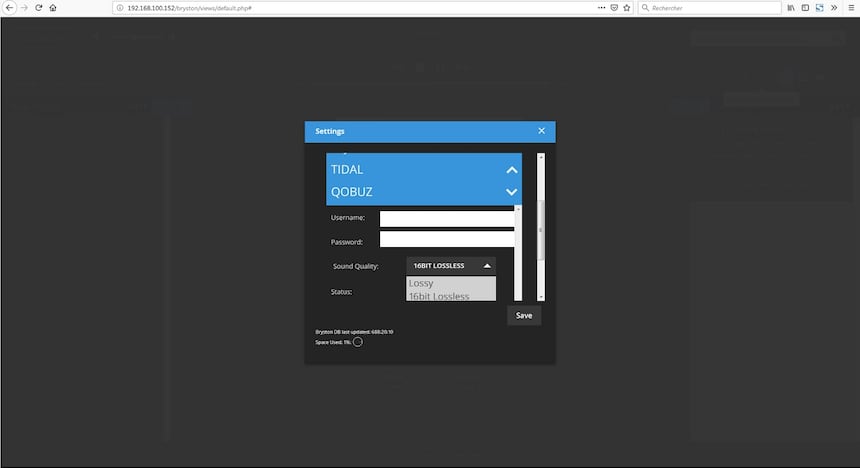Screen dimensions: 860x468
Task: Save page to Pocket icon
Action: (x=614, y=8)
